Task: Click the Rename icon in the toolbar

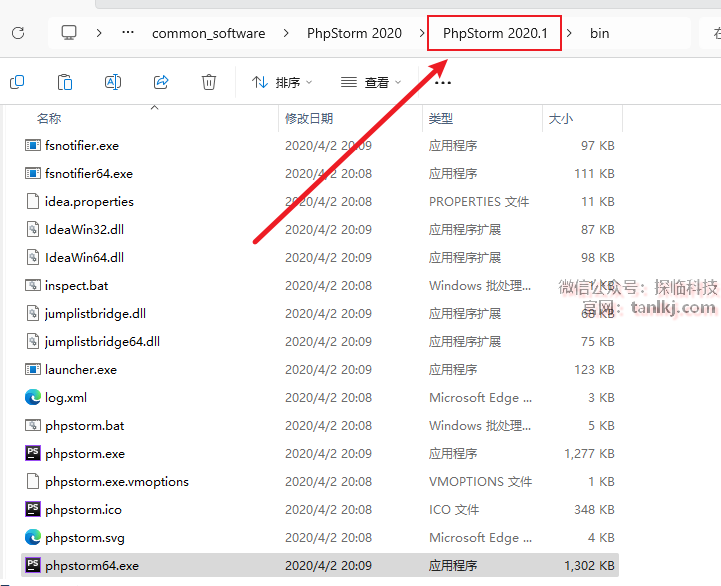Action: coord(113,82)
